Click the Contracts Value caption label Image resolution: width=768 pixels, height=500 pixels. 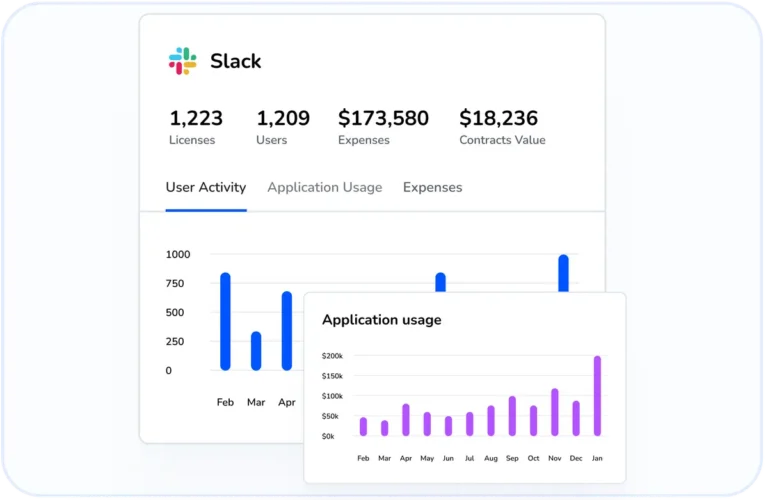coord(503,140)
